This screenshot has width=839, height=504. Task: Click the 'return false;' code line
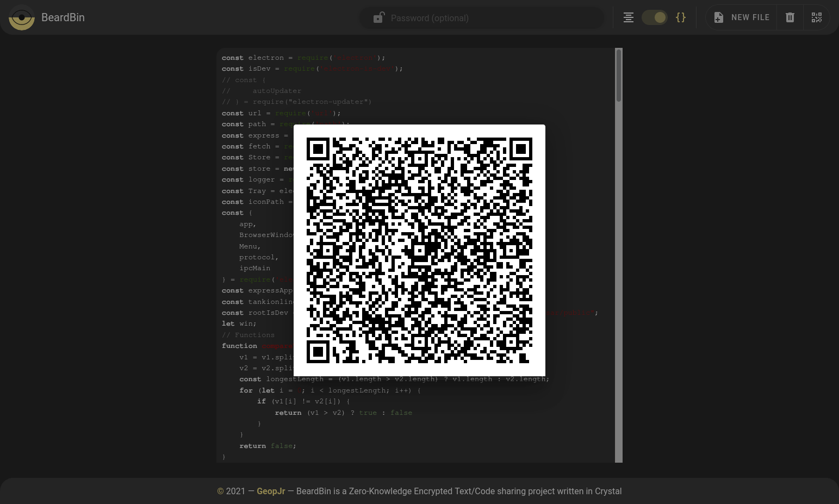(268, 446)
